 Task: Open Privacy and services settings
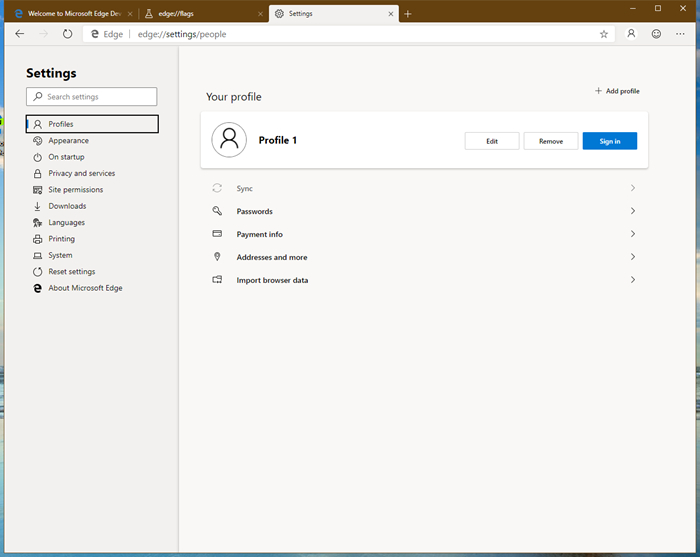pyautogui.click(x=81, y=173)
